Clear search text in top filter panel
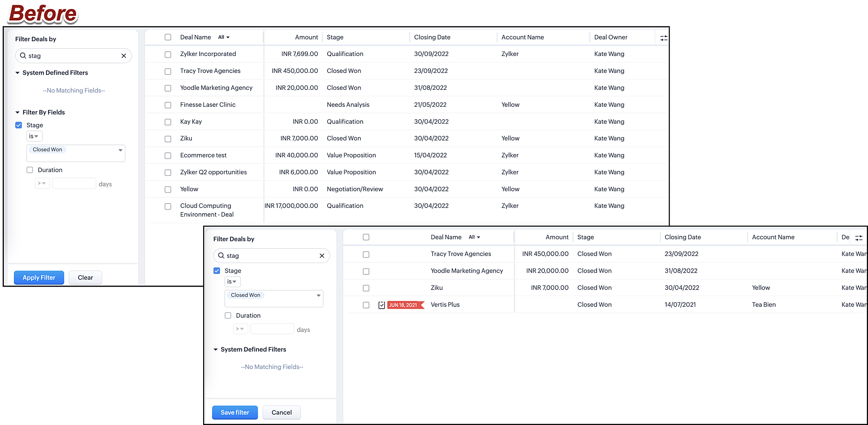Viewport: 868px width, 425px height. click(x=124, y=56)
